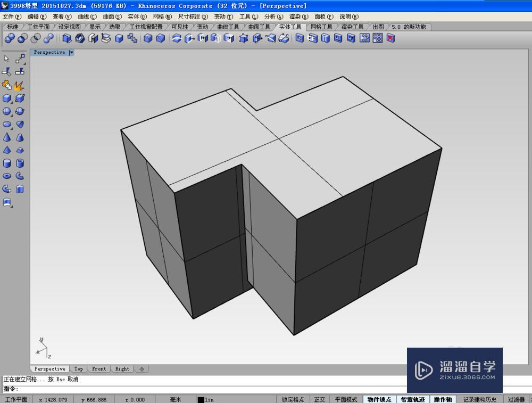This screenshot has width=532, height=403.
Task: Select the Box solid tool in sidebar
Action: (6, 98)
